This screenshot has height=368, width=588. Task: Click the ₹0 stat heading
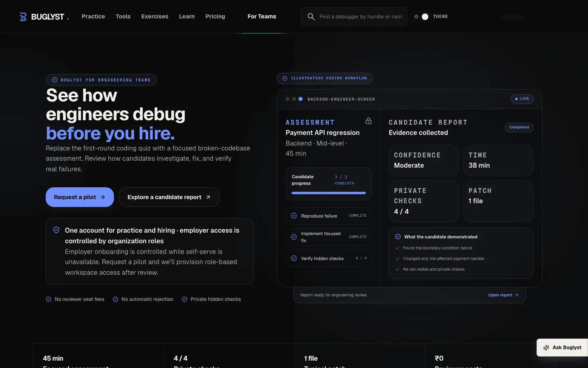(x=439, y=358)
